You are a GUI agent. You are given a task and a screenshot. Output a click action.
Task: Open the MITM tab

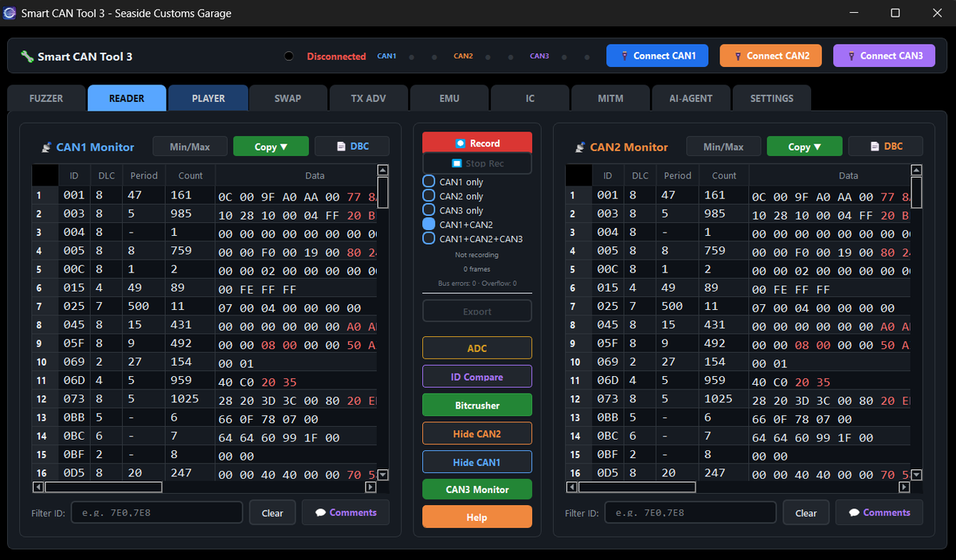[610, 98]
